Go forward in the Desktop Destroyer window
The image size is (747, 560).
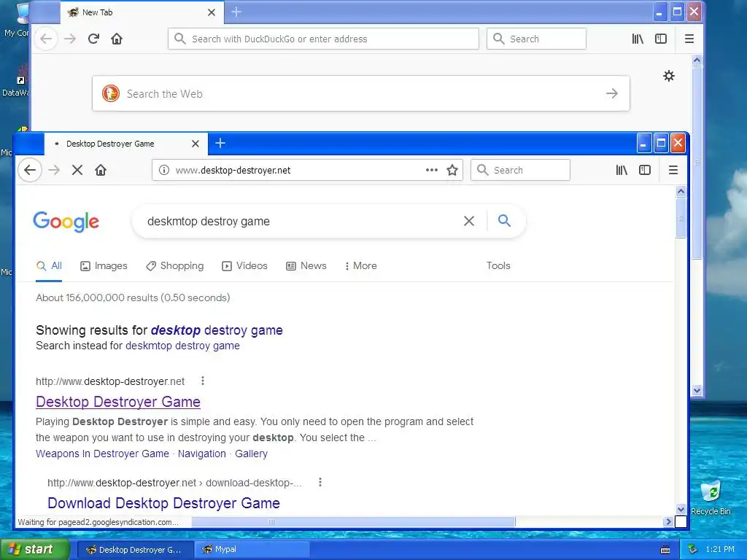54,170
